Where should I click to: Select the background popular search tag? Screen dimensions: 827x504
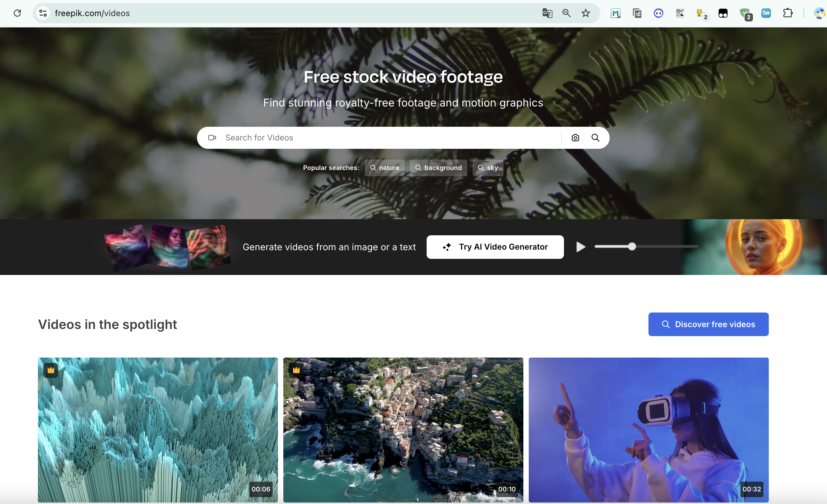coord(438,168)
